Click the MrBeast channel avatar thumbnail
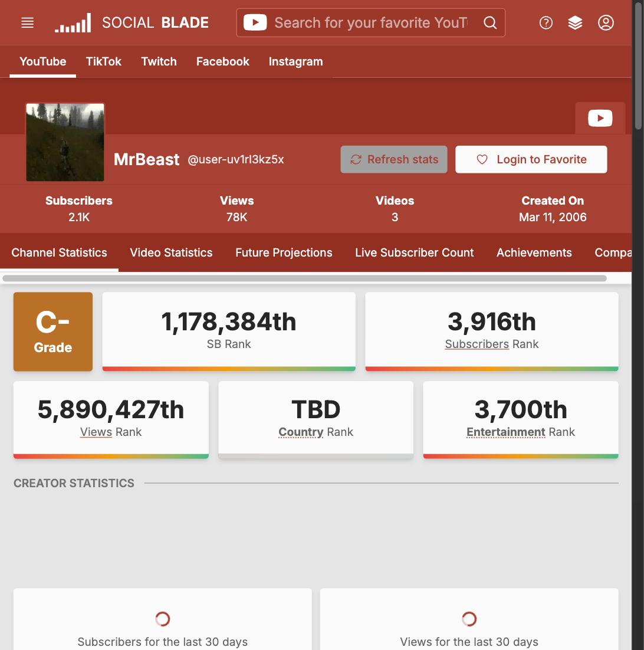Image resolution: width=644 pixels, height=650 pixels. point(65,142)
